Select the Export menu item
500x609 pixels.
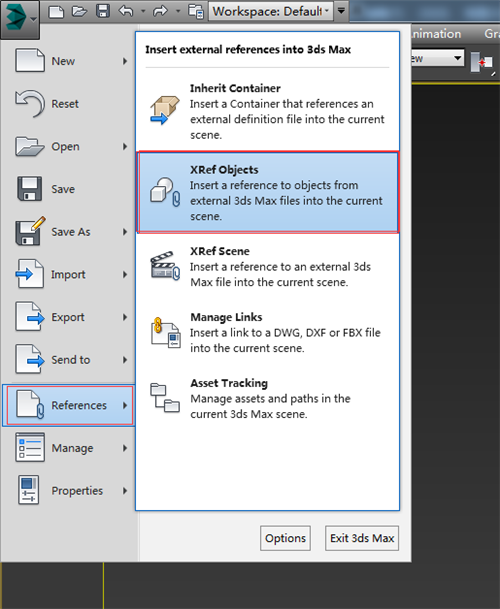click(x=70, y=317)
